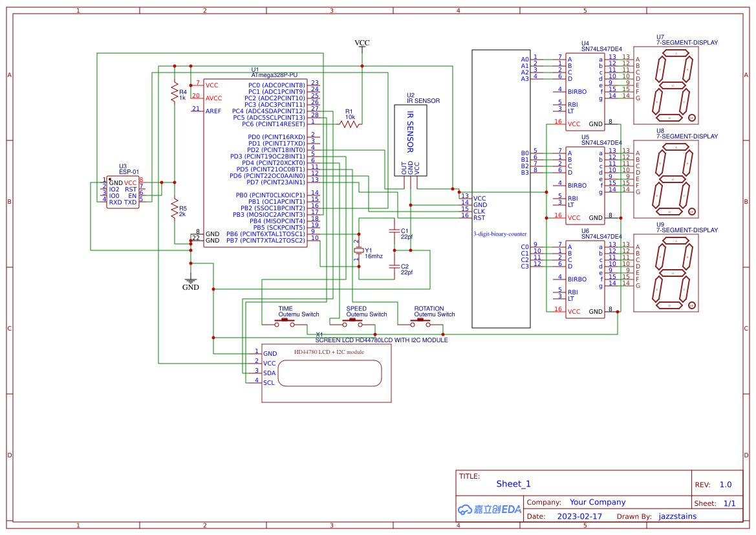Click the RXD pin label on ESP-01
The height and width of the screenshot is (535, 756).
pyautogui.click(x=116, y=202)
